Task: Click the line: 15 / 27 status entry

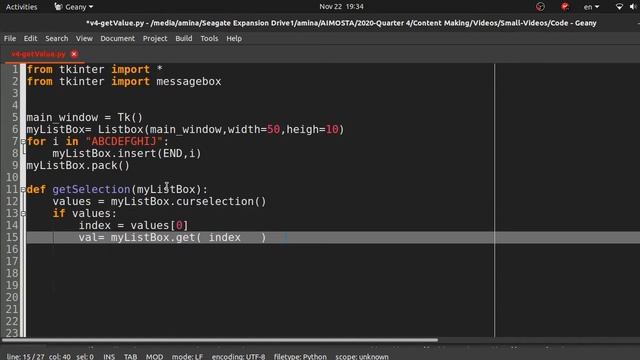Action: (25, 356)
